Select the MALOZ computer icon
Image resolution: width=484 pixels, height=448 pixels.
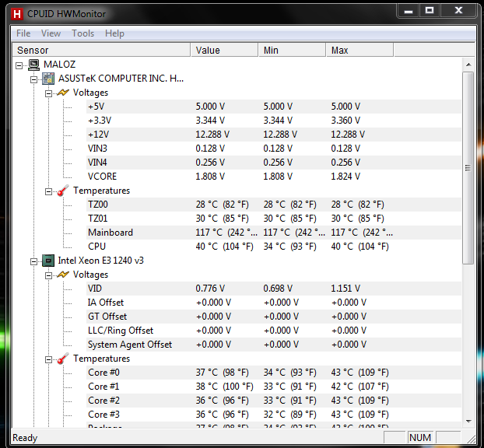[x=33, y=65]
